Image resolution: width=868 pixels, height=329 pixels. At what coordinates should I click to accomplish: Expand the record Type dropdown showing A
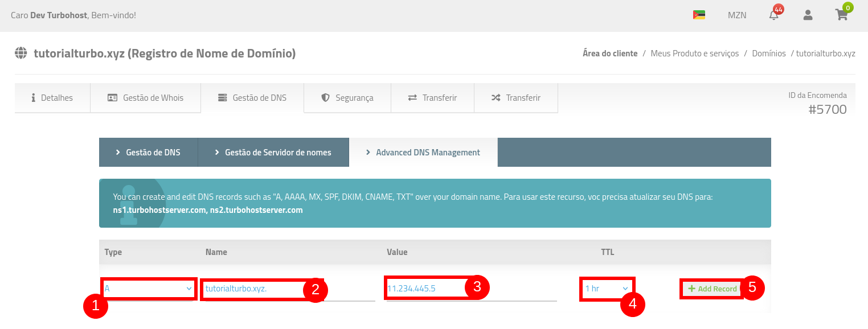click(149, 289)
